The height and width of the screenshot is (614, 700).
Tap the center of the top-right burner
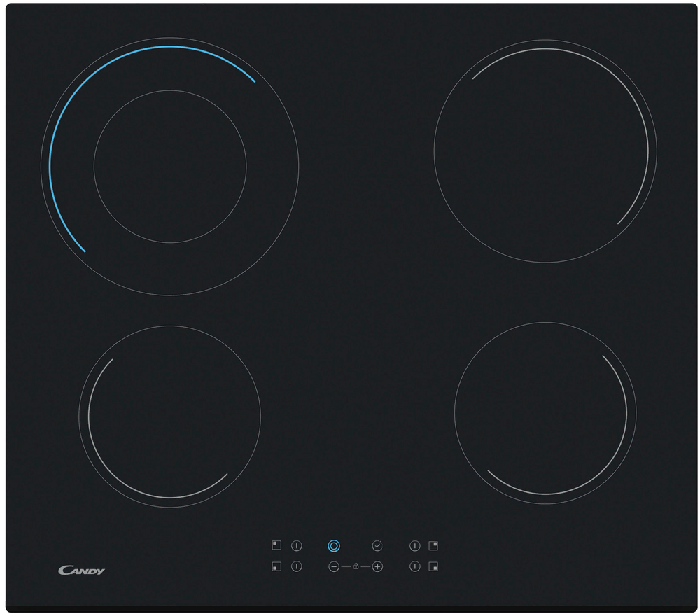[x=545, y=151]
